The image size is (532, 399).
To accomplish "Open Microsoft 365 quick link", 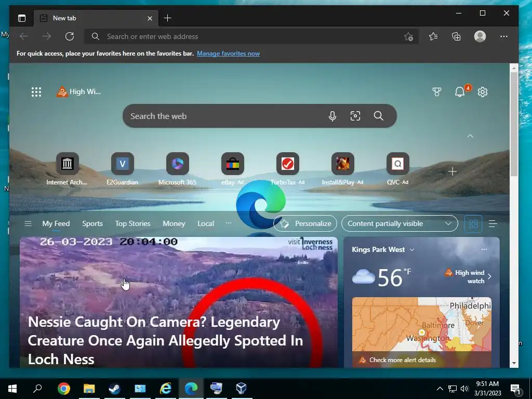I will 178,169.
